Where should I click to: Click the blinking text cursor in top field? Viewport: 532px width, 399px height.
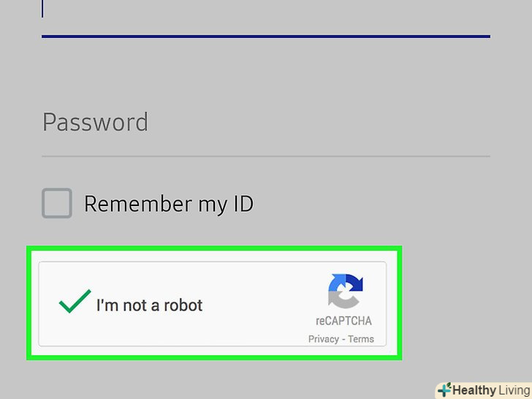click(x=43, y=9)
